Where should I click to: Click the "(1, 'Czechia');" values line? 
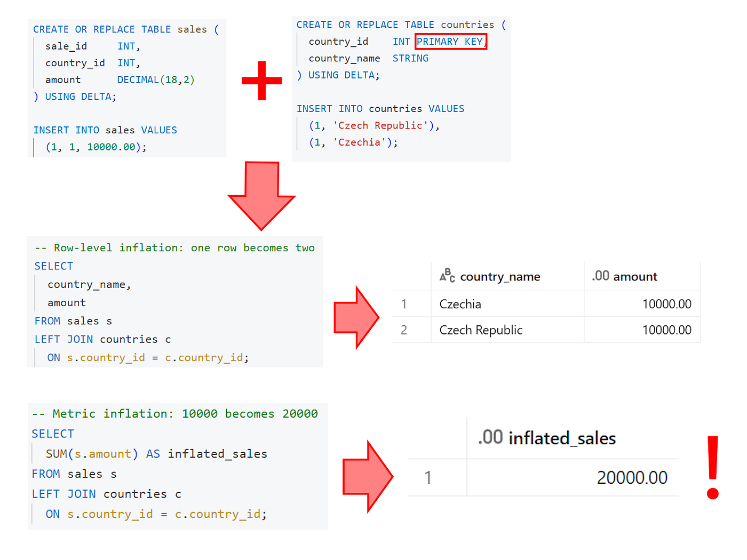click(353, 142)
